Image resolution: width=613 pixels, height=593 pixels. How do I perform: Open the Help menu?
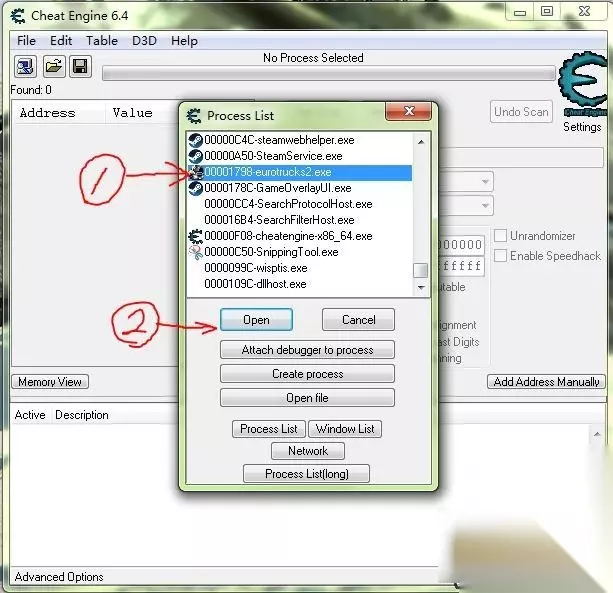click(184, 41)
